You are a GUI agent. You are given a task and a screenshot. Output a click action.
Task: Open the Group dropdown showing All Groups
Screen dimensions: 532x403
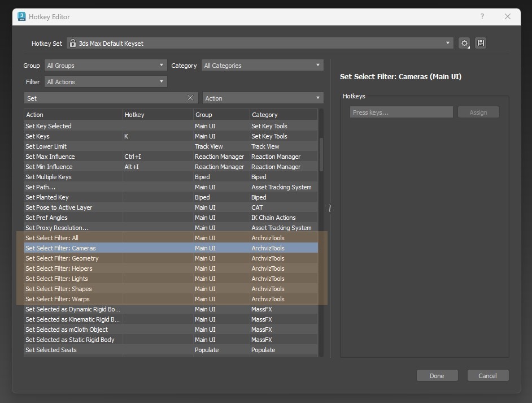click(106, 66)
